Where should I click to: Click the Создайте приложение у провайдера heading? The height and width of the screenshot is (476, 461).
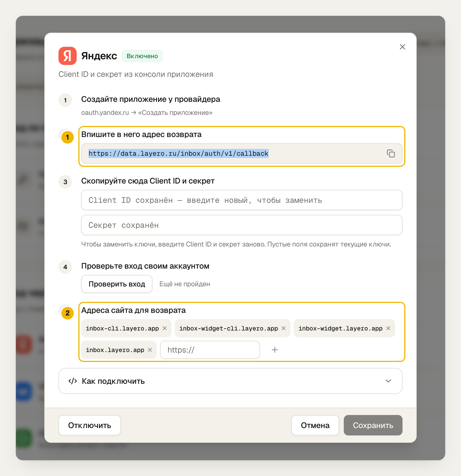pos(151,99)
